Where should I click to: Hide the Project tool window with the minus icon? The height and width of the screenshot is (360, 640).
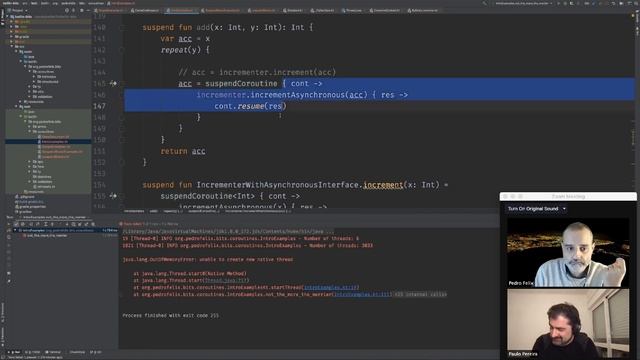[x=88, y=10]
